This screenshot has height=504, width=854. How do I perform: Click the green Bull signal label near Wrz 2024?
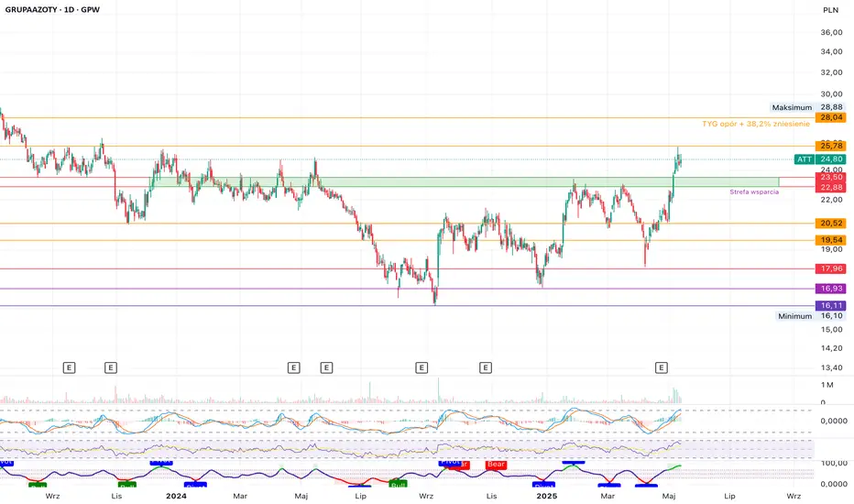click(398, 484)
